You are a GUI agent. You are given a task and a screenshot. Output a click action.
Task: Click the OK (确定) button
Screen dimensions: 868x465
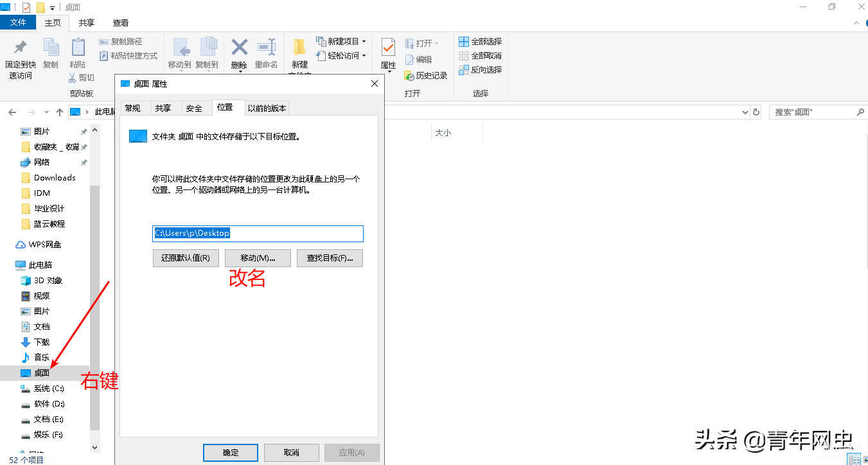point(231,453)
